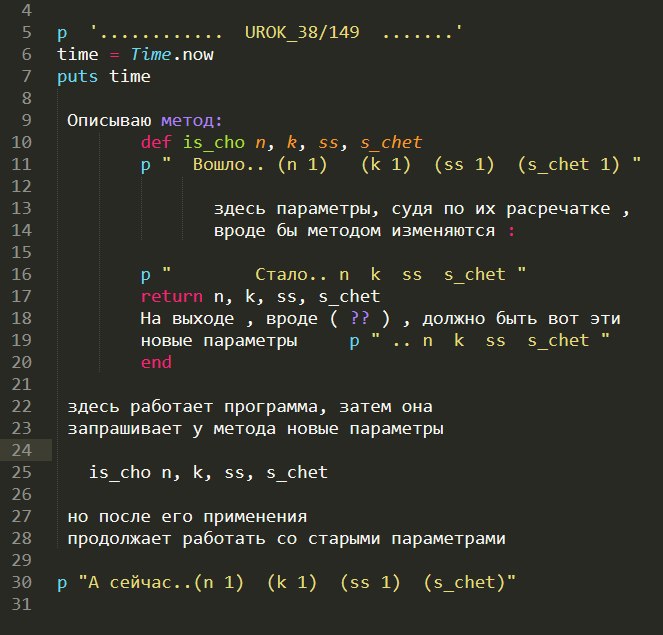Place cursor on 'UROK_38/149' text

pyautogui.click(x=302, y=33)
